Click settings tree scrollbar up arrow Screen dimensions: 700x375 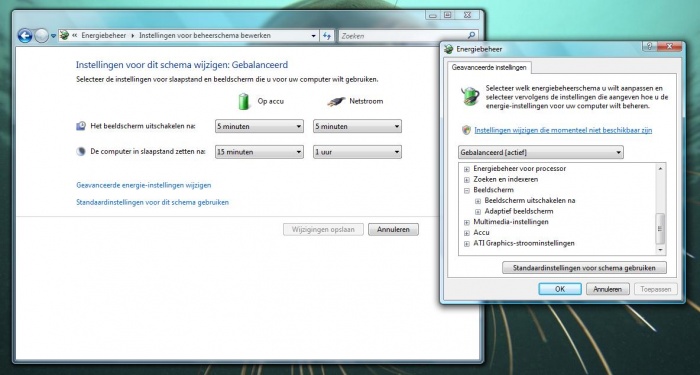coord(660,168)
